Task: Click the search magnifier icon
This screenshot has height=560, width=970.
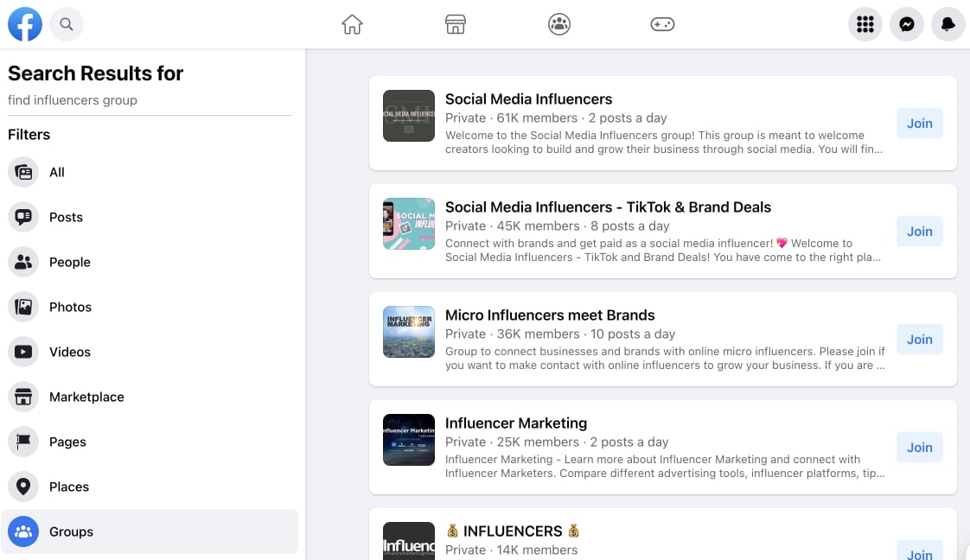Action: 67,24
